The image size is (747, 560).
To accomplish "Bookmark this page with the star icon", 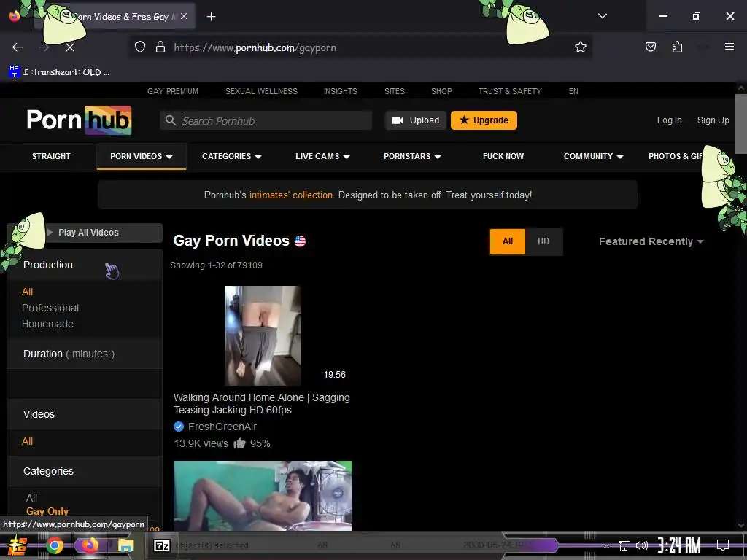I will click(580, 47).
